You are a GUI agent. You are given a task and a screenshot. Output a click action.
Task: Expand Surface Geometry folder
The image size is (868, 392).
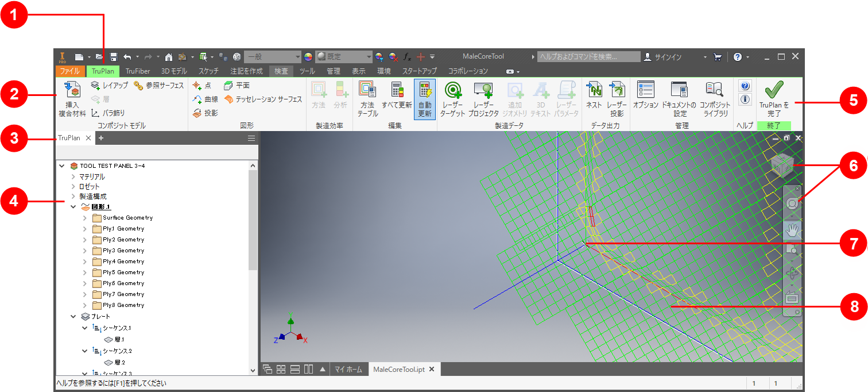(85, 218)
